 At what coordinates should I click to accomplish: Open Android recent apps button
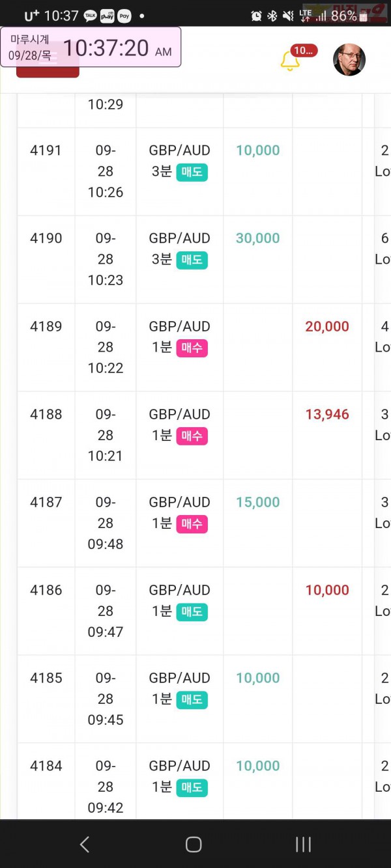point(303,845)
